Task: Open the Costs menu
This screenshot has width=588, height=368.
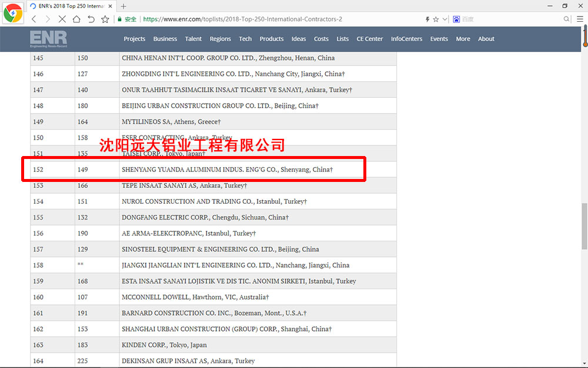Action: coord(321,39)
